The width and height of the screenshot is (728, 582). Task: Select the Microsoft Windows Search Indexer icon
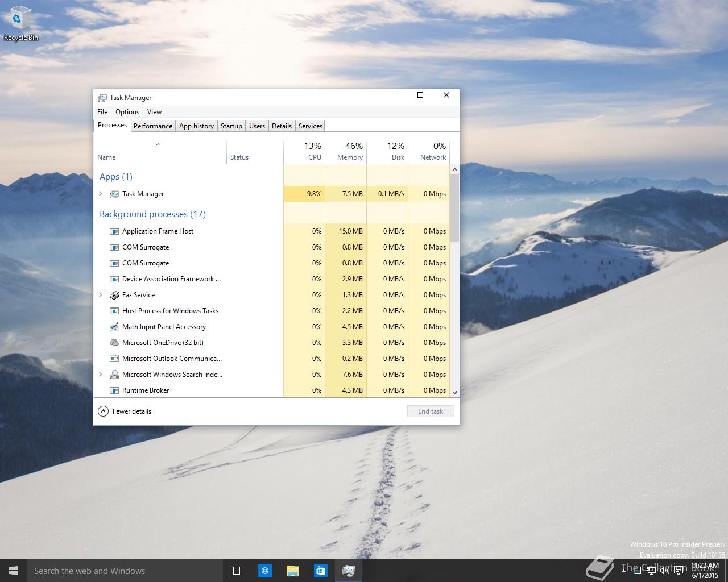[x=114, y=375]
